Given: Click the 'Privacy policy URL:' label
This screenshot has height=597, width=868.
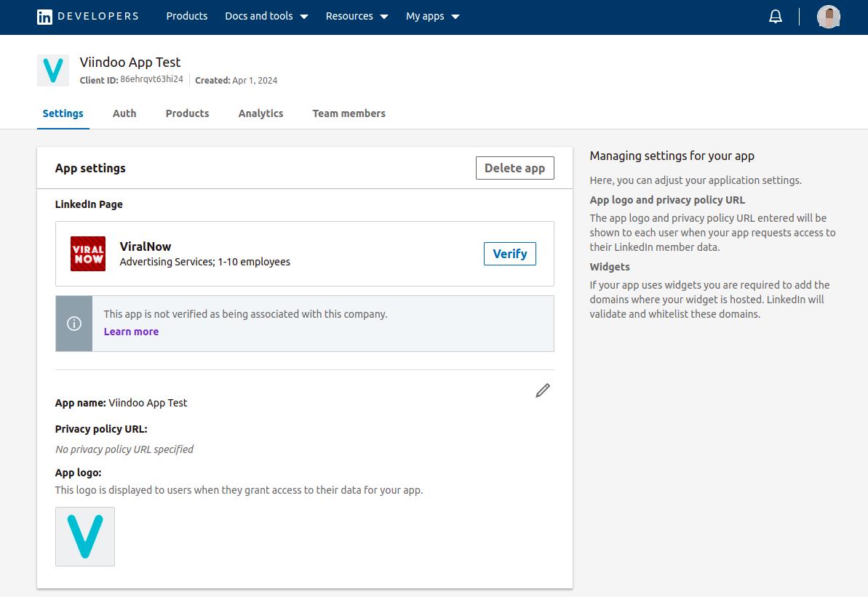Looking at the screenshot, I should point(101,429).
